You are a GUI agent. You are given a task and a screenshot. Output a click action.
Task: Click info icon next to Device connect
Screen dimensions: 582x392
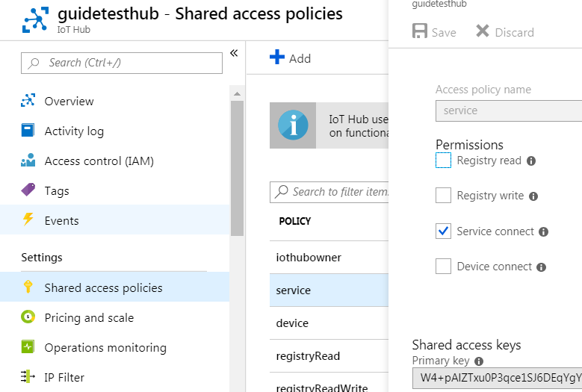point(541,267)
